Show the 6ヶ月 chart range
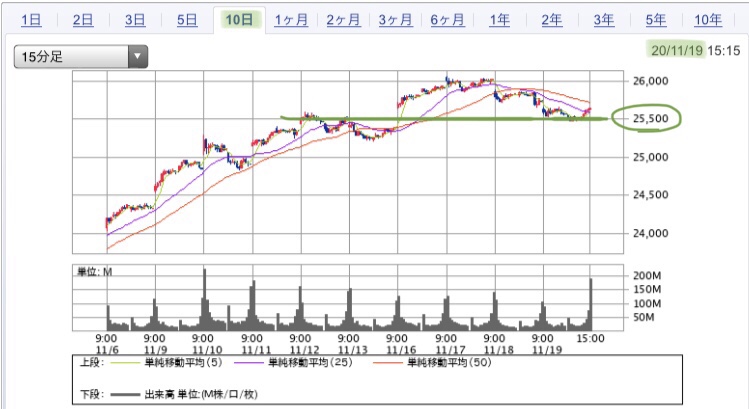Screen dimensions: 749x409 (x=448, y=20)
